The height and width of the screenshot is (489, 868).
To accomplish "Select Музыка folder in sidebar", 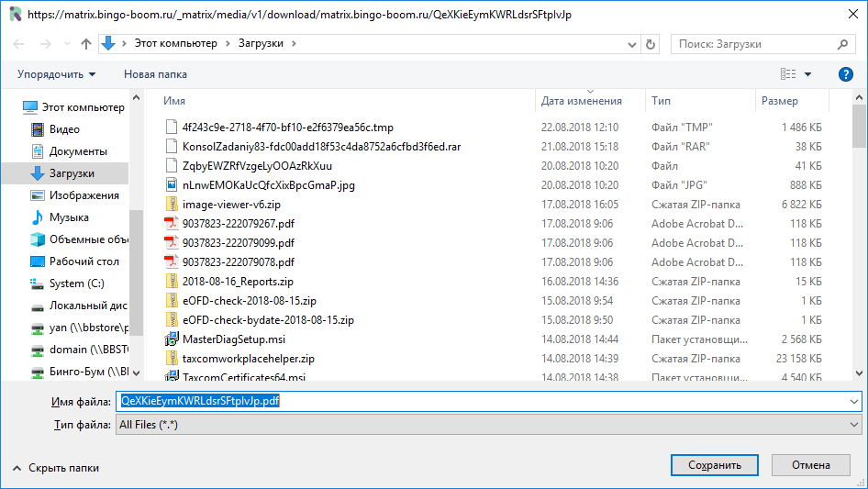I will click(60, 217).
